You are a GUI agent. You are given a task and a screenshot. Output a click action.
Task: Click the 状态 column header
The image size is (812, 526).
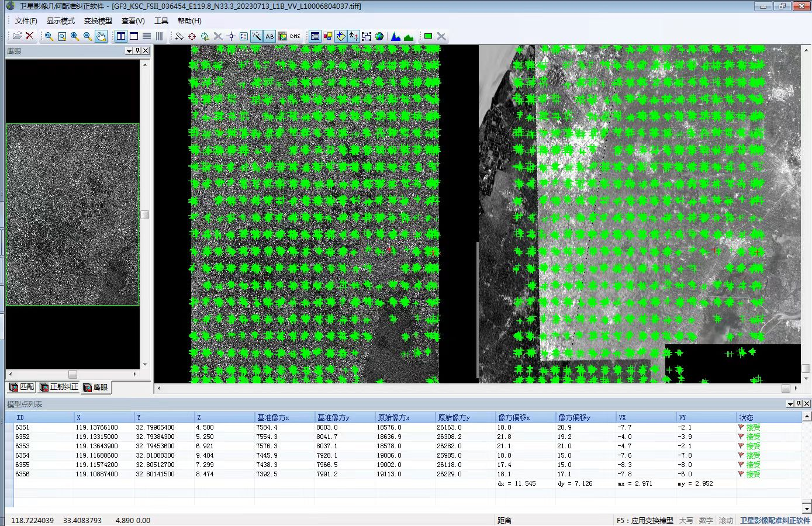point(746,417)
